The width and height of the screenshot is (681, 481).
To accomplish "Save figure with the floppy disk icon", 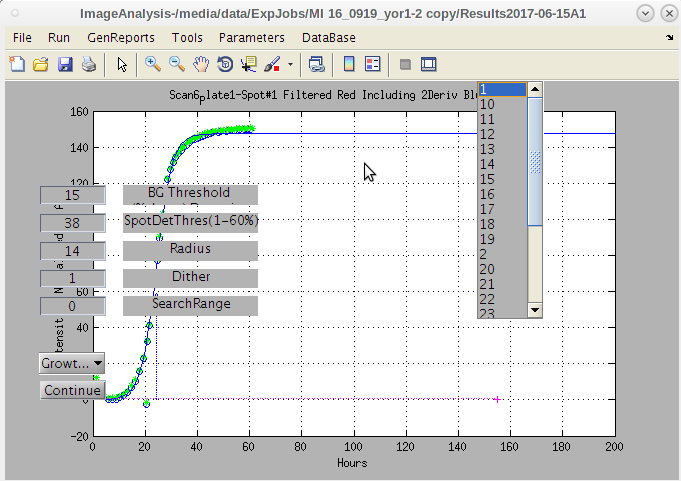I will pyautogui.click(x=65, y=64).
